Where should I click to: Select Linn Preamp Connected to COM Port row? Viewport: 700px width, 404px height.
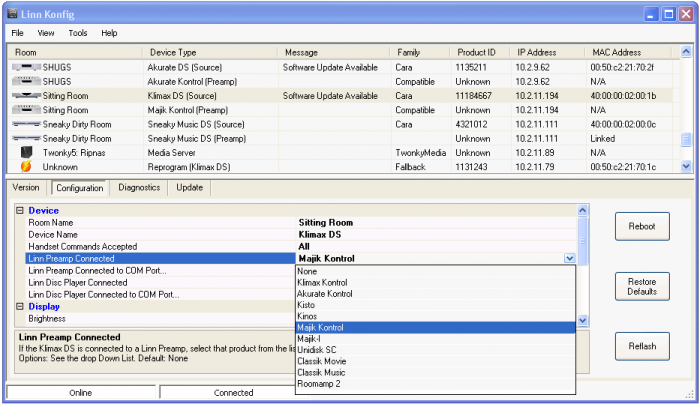coord(161,271)
